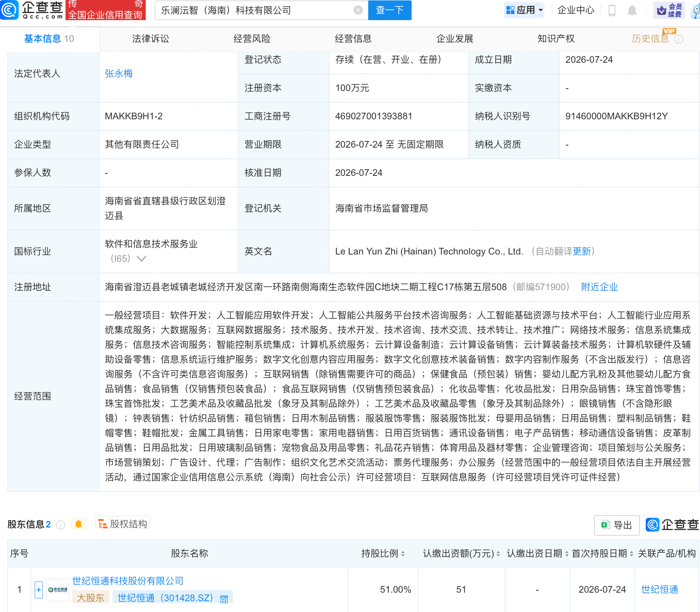Click the shareholder alert bell icon
Viewport: 700px width, 612px height.
point(78,524)
